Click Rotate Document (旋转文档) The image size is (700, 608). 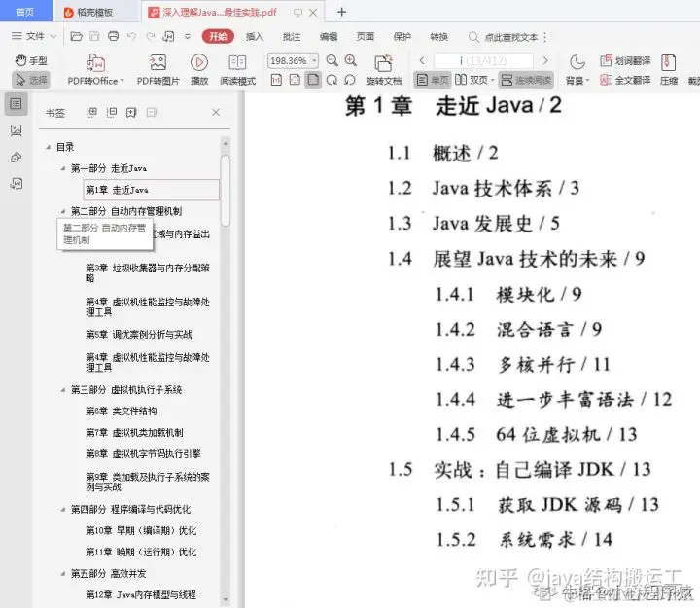(383, 69)
